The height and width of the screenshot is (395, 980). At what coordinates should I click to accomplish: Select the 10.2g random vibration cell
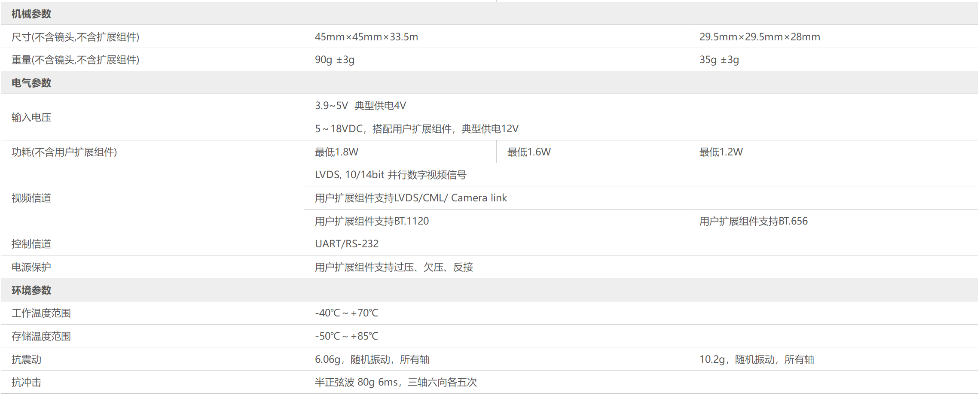756,359
